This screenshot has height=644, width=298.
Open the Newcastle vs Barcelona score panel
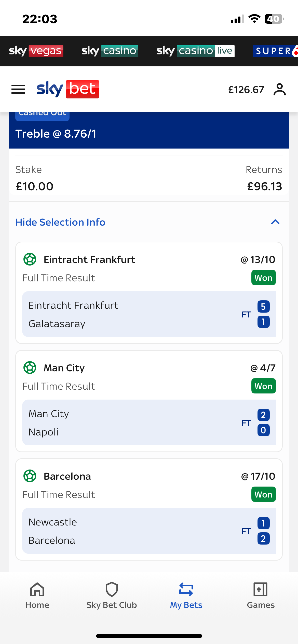click(x=149, y=531)
